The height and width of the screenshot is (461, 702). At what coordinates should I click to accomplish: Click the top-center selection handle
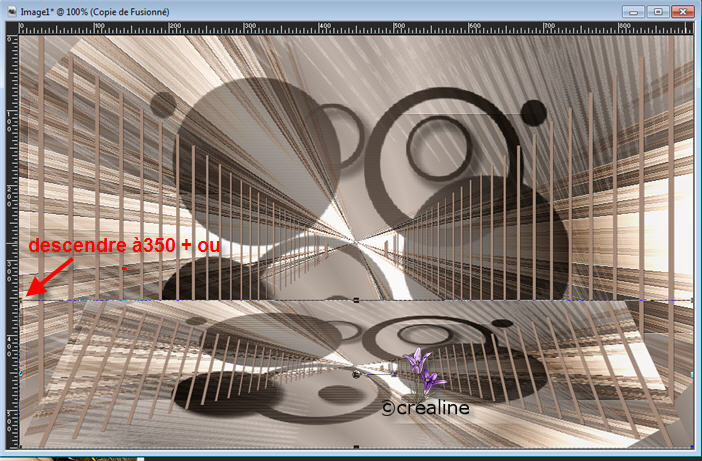(357, 300)
